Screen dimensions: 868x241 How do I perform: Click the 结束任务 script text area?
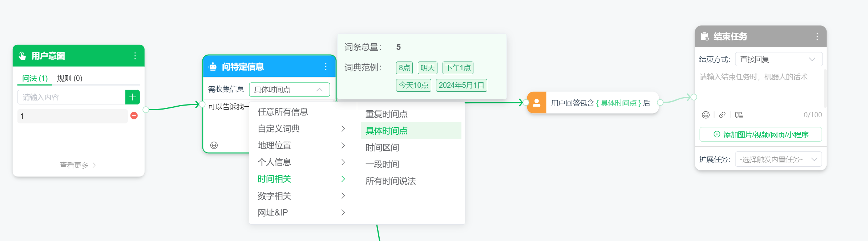759,89
